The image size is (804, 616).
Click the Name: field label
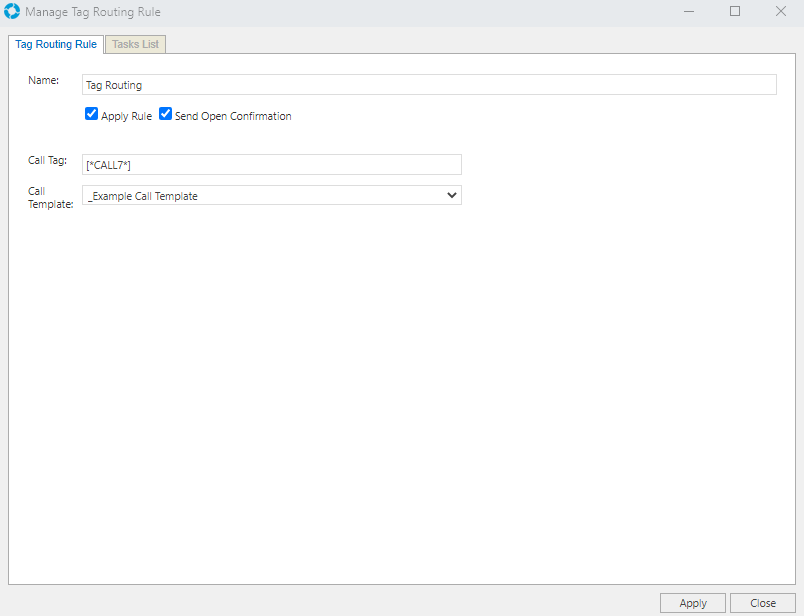[x=44, y=80]
